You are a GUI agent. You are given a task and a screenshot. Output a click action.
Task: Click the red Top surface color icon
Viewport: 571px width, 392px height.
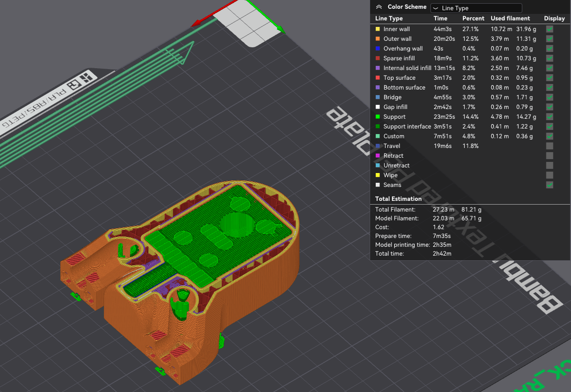point(378,78)
